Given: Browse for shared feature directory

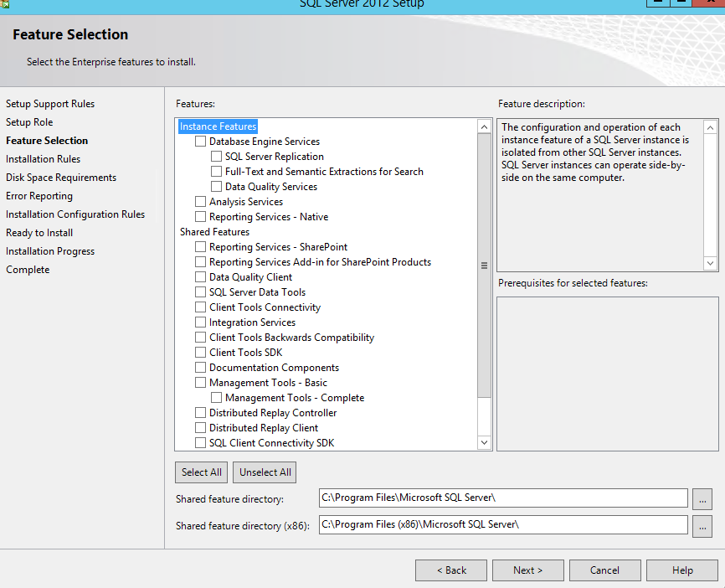Looking at the screenshot, I should (x=702, y=499).
